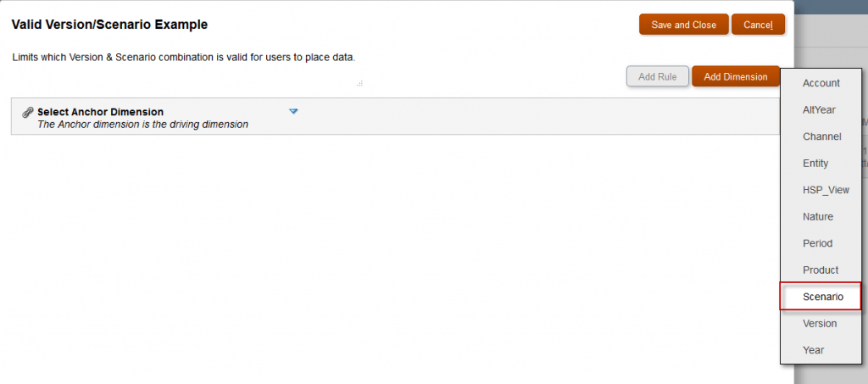The height and width of the screenshot is (384, 868).
Task: Expand the Select Anchor Dimension dropdown arrow
Action: tap(293, 111)
